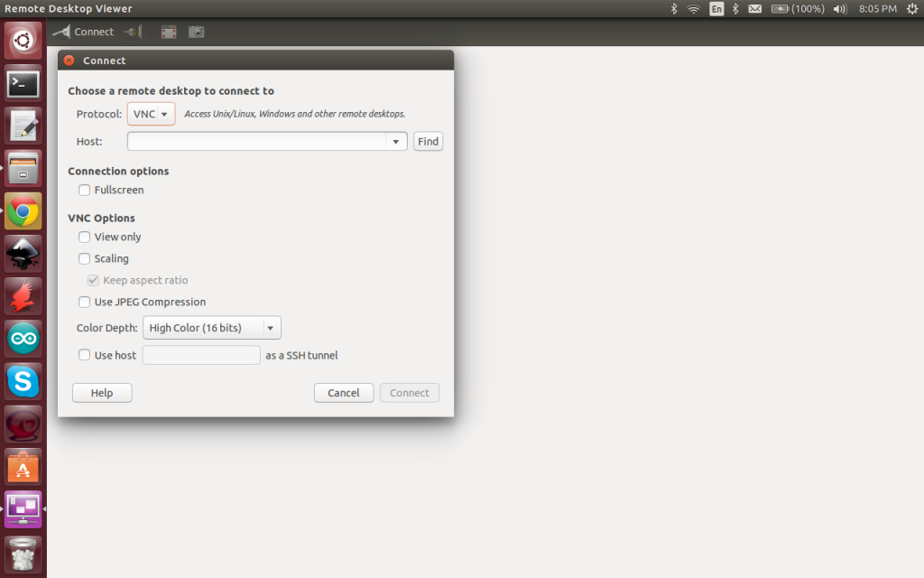Open Inkscape from the launcher
The height and width of the screenshot is (578, 924).
23,255
